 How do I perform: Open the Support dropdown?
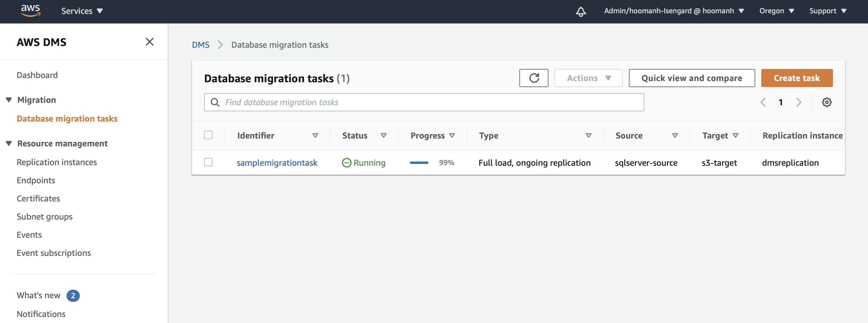(828, 11)
